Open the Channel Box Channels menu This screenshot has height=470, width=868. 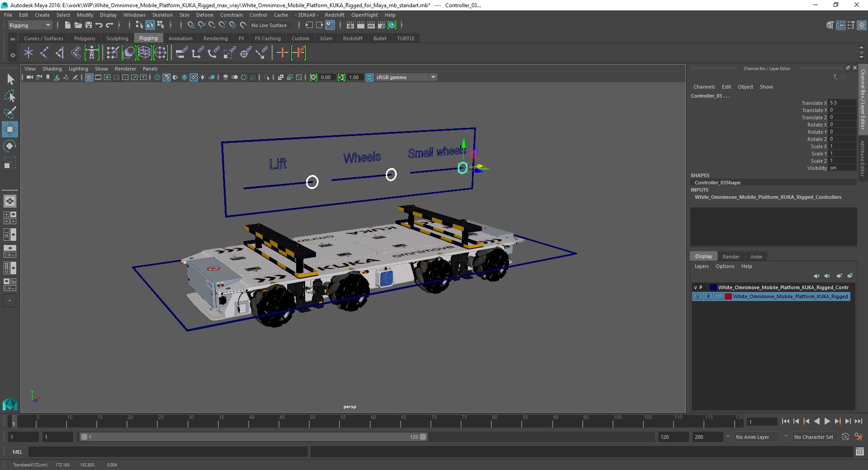pyautogui.click(x=704, y=87)
